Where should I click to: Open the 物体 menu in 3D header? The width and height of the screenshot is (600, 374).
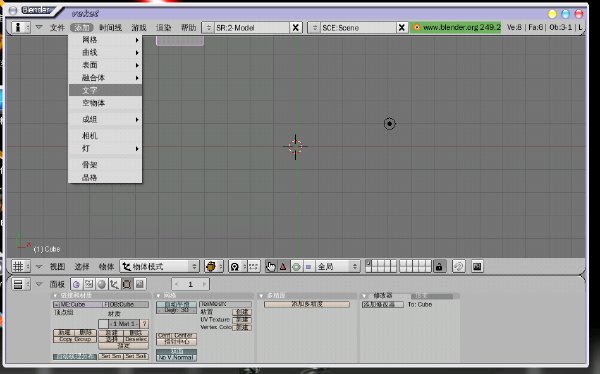pyautogui.click(x=106, y=266)
